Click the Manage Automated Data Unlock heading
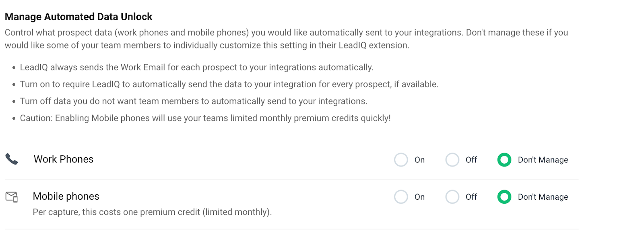Viewport: 644px width, 246px height. click(x=78, y=17)
